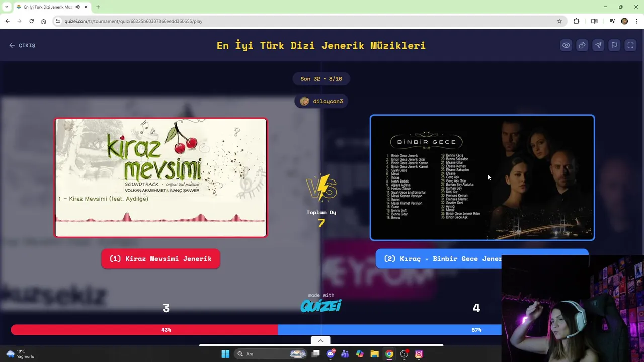
Task: Open Task View in the taskbar
Action: click(315, 354)
